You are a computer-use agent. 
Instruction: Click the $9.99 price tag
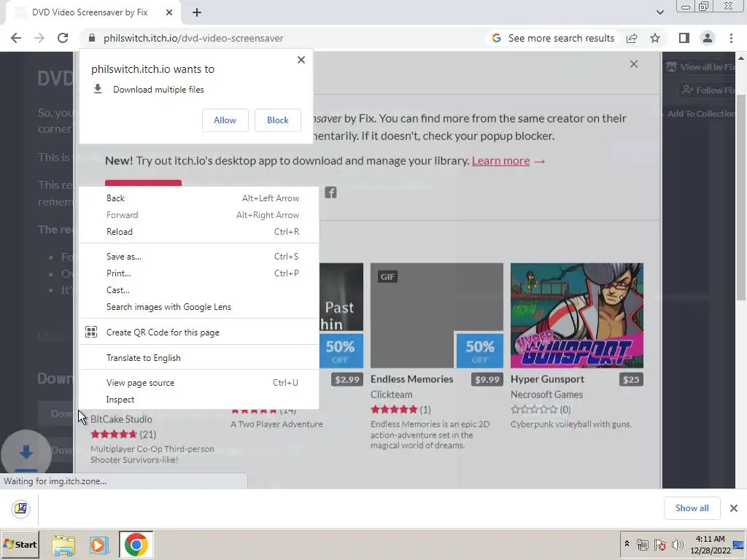coord(487,379)
